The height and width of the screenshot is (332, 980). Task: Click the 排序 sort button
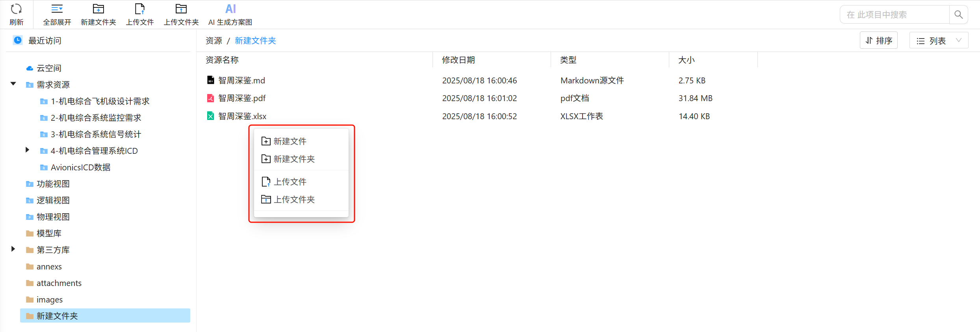[x=878, y=41]
